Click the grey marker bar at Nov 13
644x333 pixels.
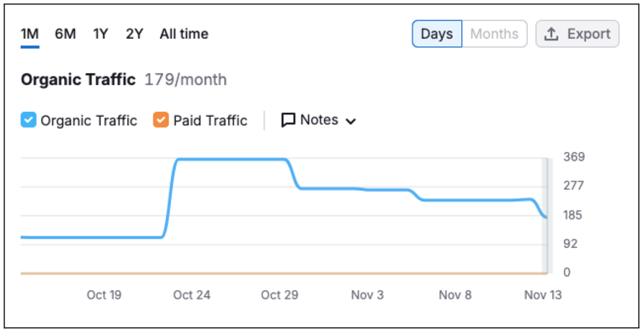pyautogui.click(x=546, y=216)
